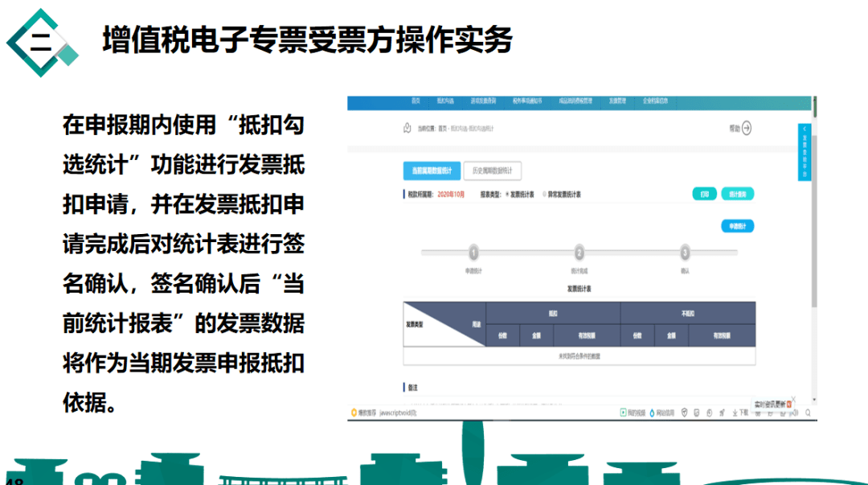The image size is (868, 485).
Task: Close the 实时资讯更新 popup
Action: pyautogui.click(x=790, y=403)
